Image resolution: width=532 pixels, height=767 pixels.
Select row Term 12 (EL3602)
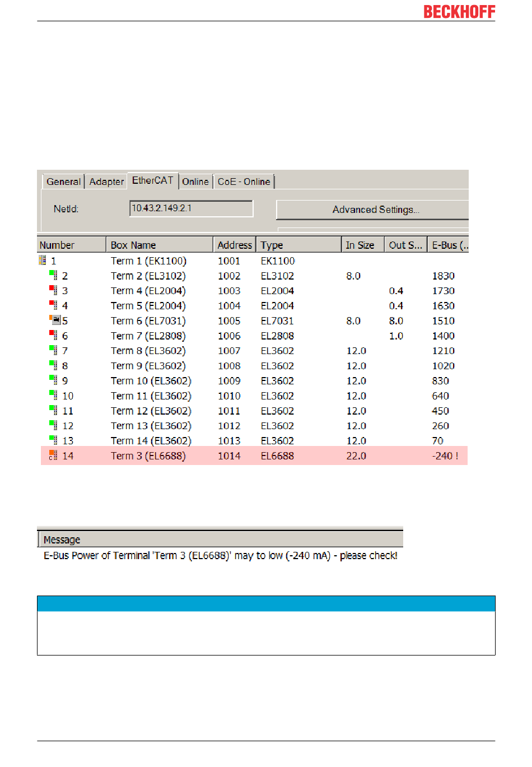pyautogui.click(x=253, y=411)
